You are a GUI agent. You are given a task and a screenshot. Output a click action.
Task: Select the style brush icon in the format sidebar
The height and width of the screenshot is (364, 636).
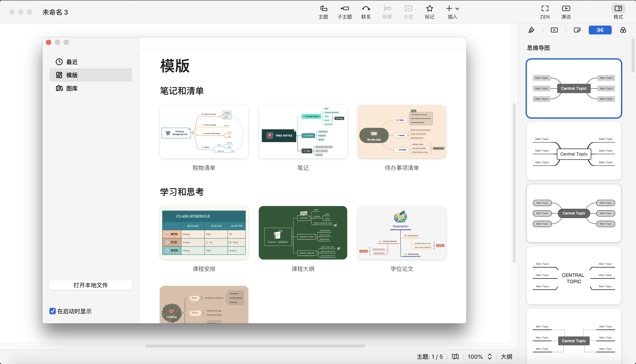point(531,30)
